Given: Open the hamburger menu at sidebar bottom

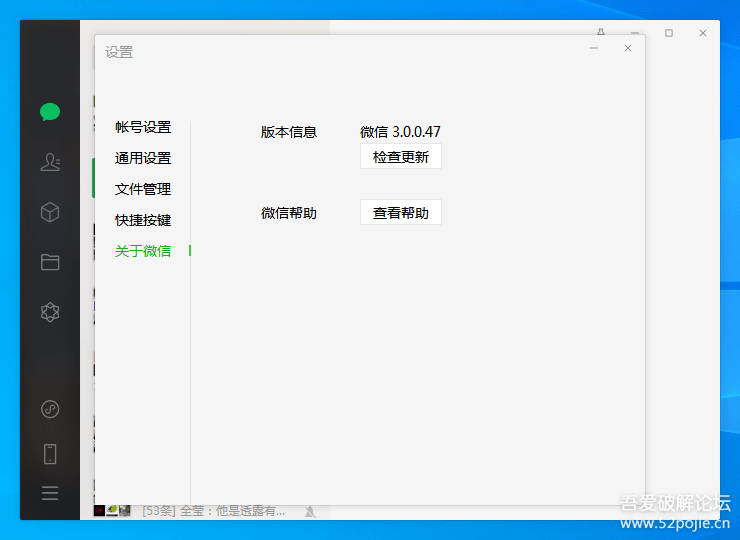Looking at the screenshot, I should (50, 493).
